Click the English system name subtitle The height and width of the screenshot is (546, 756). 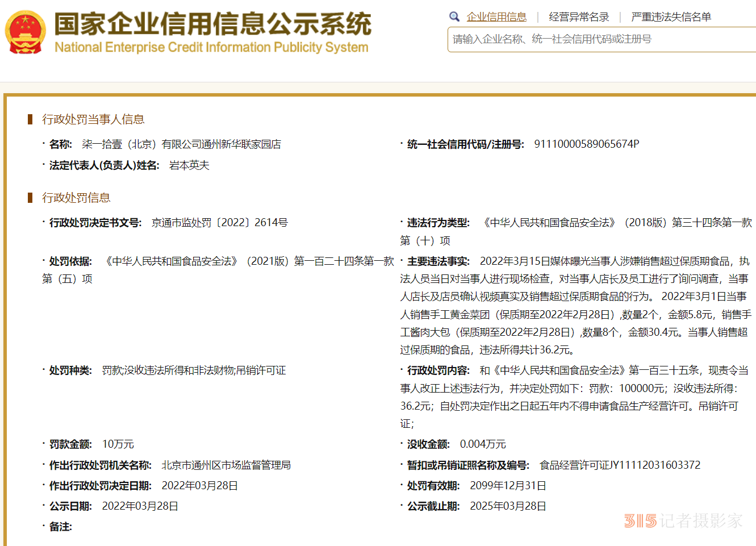(x=211, y=47)
